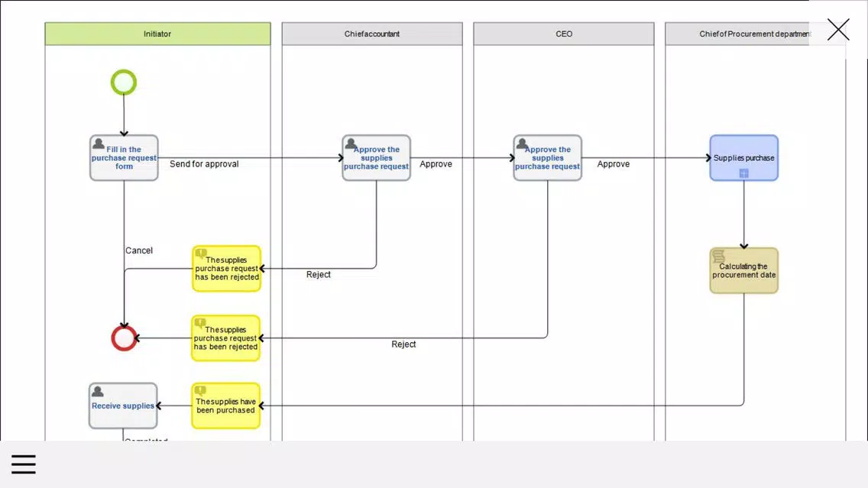Click the red end event circle

click(x=124, y=338)
